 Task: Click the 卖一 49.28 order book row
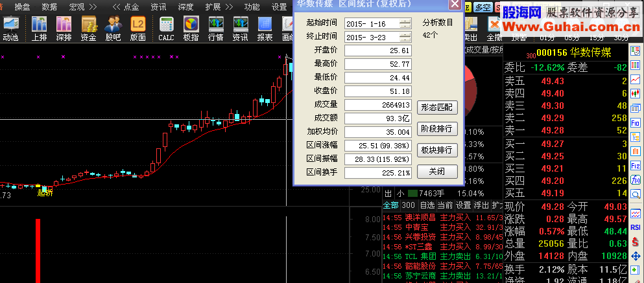566,130
